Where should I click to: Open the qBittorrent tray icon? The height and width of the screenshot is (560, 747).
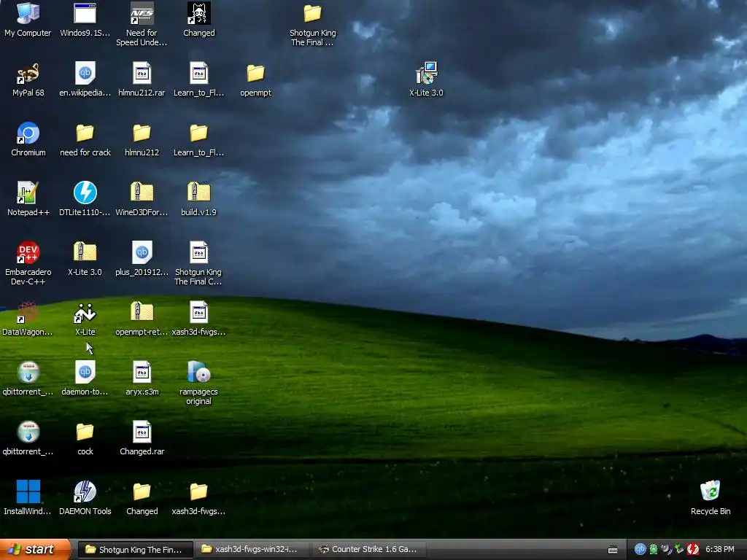pos(640,549)
